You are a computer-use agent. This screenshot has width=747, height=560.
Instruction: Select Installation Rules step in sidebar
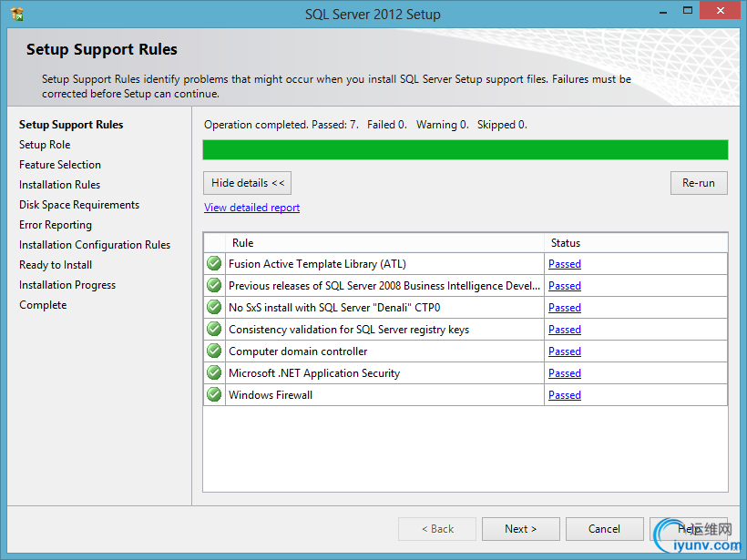pyautogui.click(x=59, y=185)
